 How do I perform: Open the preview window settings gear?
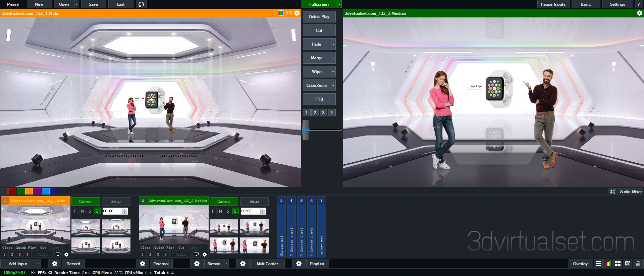click(297, 13)
